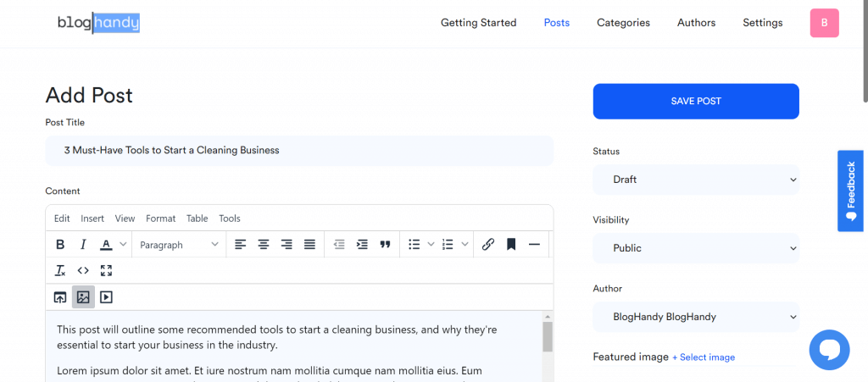868x382 pixels.
Task: Click the upload file icon
Action: coord(60,297)
